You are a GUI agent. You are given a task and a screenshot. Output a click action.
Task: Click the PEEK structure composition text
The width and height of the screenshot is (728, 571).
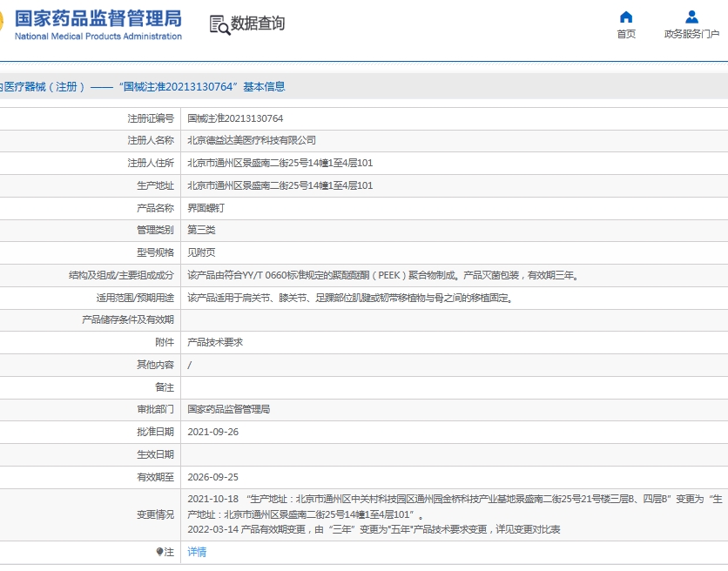(383, 275)
